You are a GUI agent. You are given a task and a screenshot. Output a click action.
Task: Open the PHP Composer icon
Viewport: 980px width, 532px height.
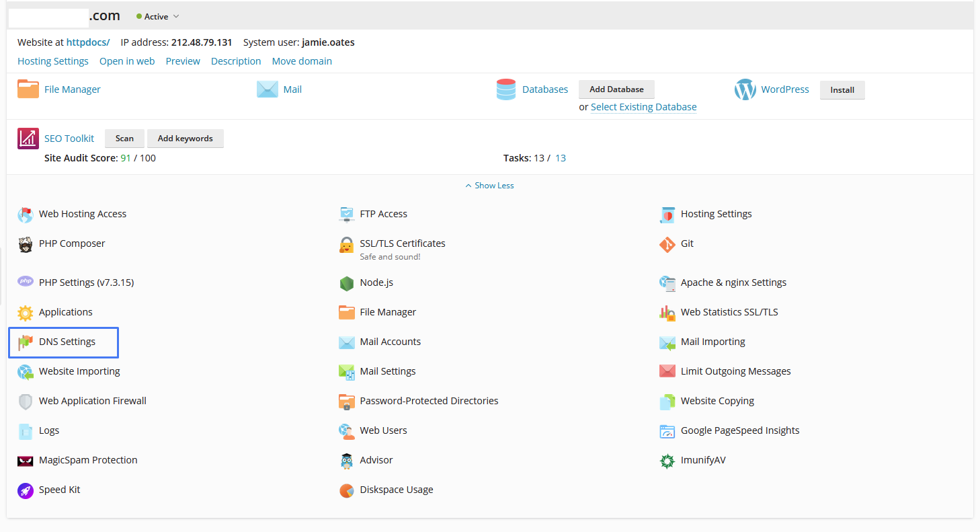tap(26, 244)
